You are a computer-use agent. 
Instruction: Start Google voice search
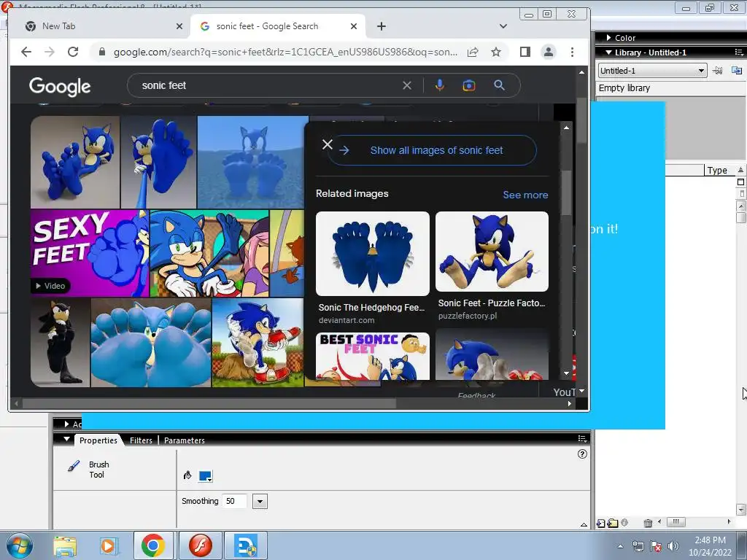(x=440, y=85)
